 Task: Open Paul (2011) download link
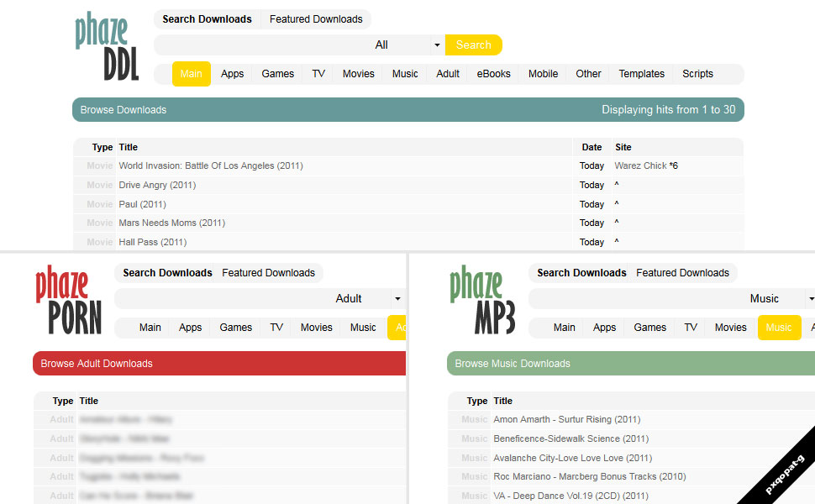pyautogui.click(x=143, y=204)
